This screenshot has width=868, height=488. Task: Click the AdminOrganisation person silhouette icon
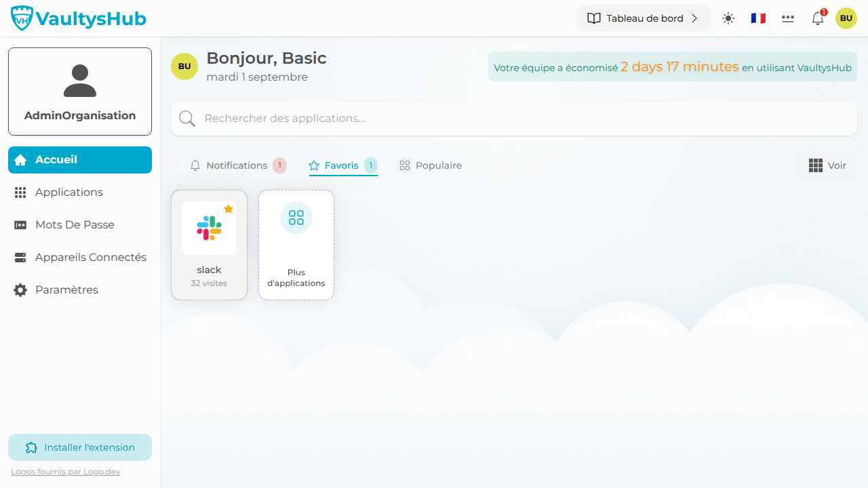80,81
